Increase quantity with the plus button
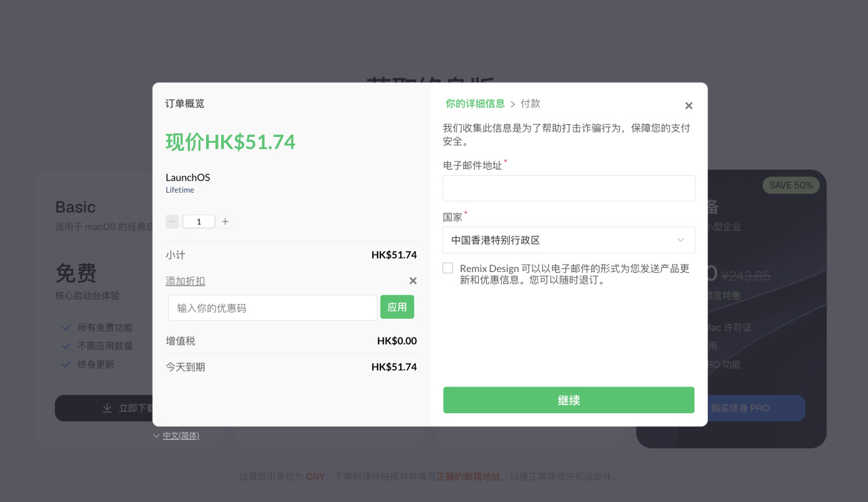Viewport: 868px width, 502px height. coord(225,222)
